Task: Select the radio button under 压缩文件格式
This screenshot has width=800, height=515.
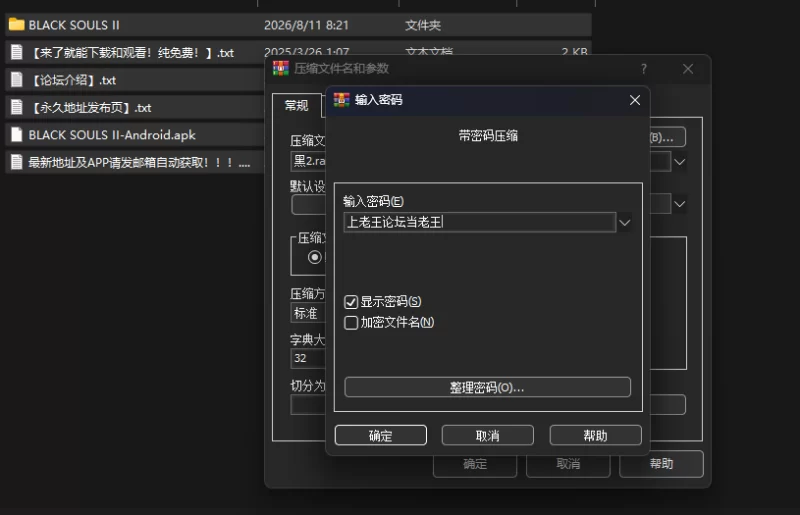Action: pyautogui.click(x=315, y=257)
